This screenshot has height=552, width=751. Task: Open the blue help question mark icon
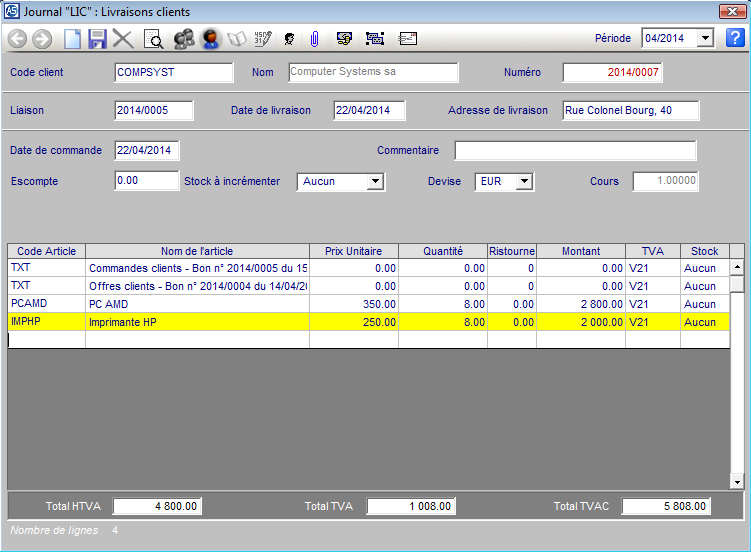click(x=735, y=38)
